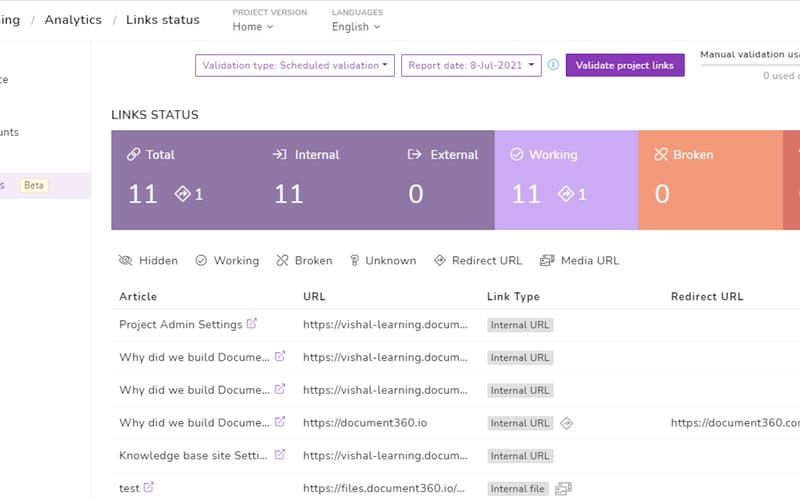Click the Internal links arrow icon
Image resolution: width=800 pixels, height=500 pixels.
pos(279,154)
